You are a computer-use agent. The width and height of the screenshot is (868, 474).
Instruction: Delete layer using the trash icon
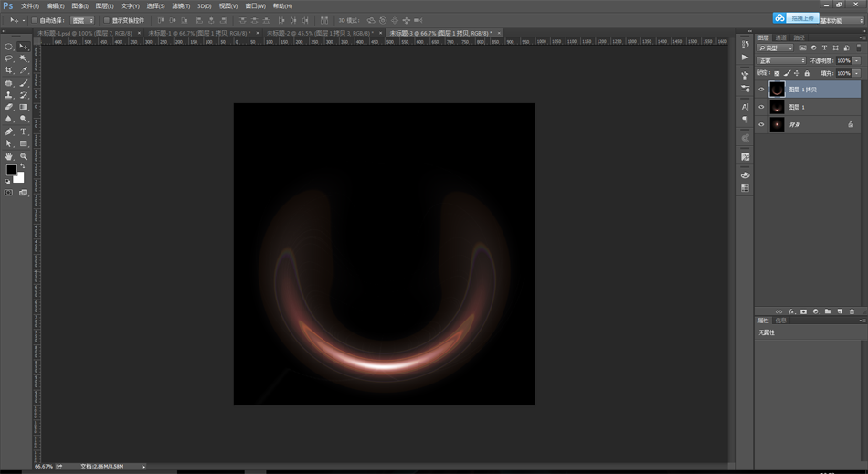852,311
